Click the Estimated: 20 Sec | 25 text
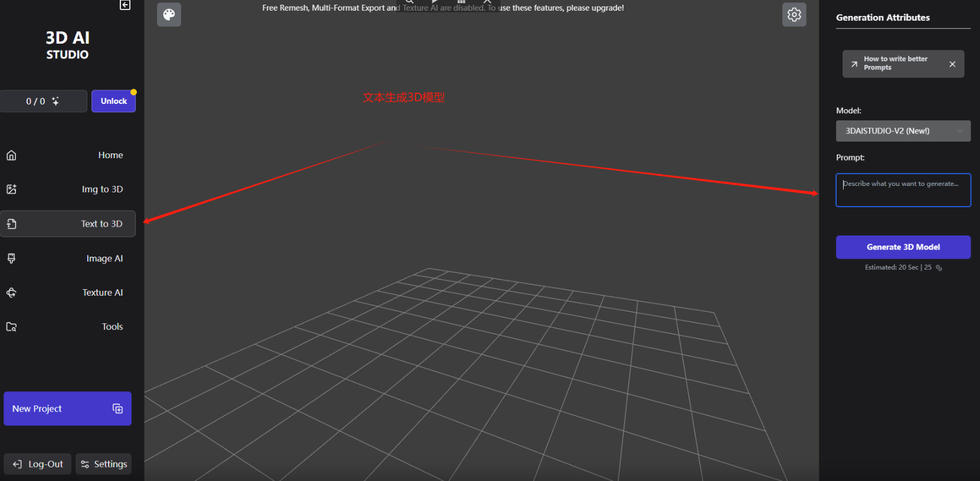980x481 pixels. click(x=898, y=267)
